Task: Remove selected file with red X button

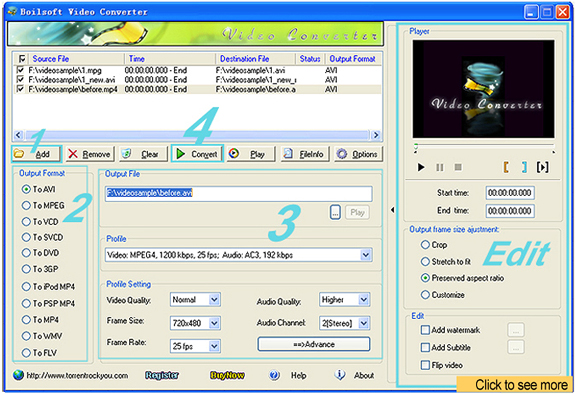Action: point(90,154)
